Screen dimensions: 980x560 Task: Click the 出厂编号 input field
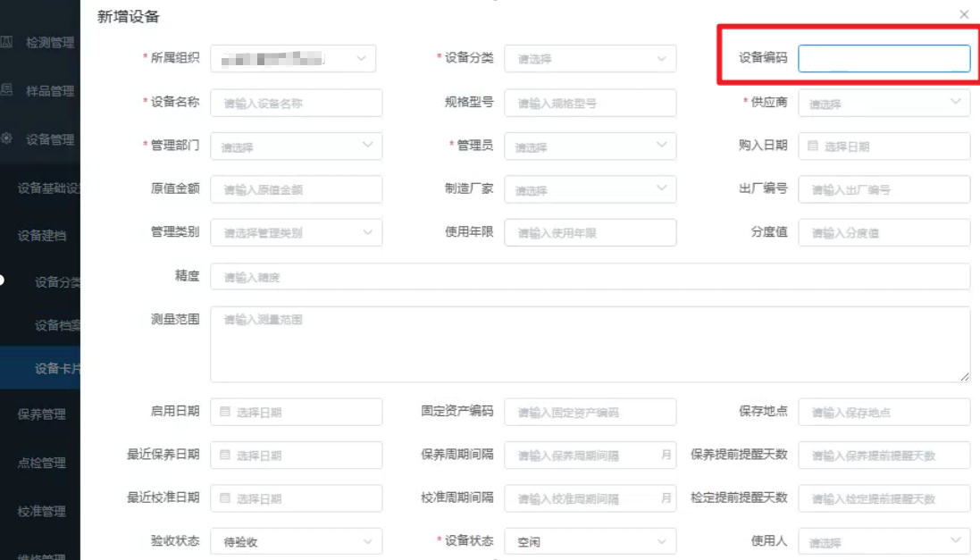pyautogui.click(x=884, y=189)
